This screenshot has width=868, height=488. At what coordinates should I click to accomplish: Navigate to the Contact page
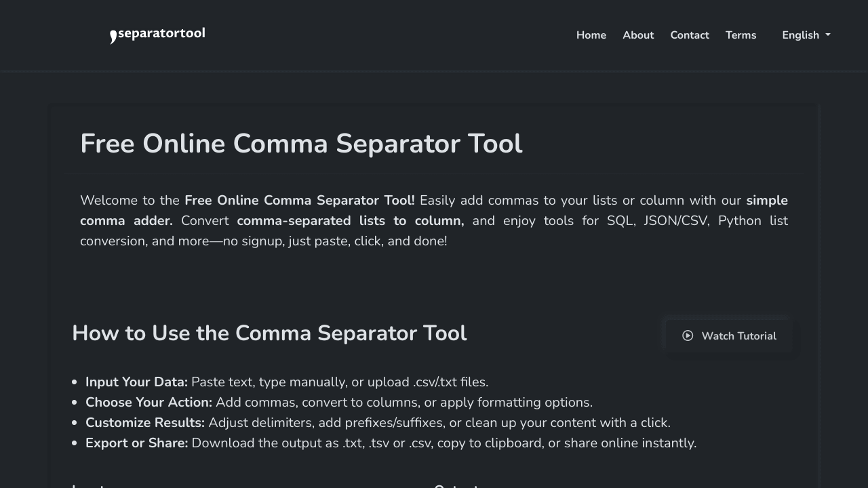(690, 35)
